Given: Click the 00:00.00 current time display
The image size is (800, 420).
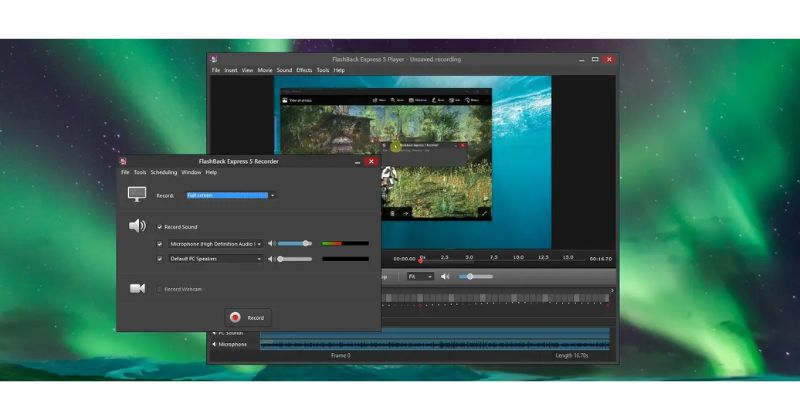Looking at the screenshot, I should click(404, 259).
